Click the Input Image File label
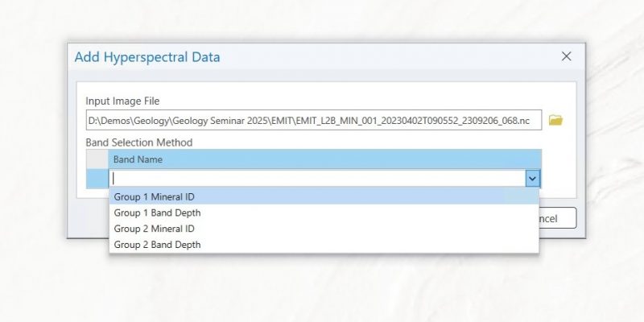This screenshot has width=644, height=322. click(122, 101)
